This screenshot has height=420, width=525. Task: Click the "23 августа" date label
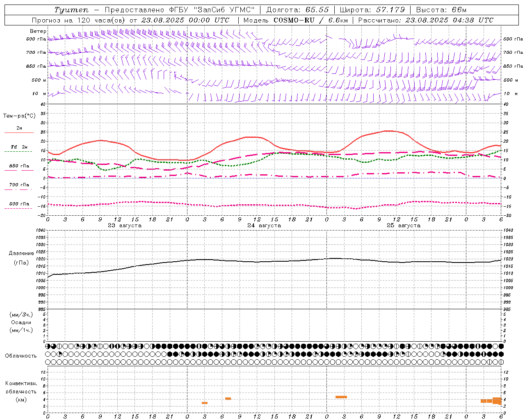[x=125, y=226]
